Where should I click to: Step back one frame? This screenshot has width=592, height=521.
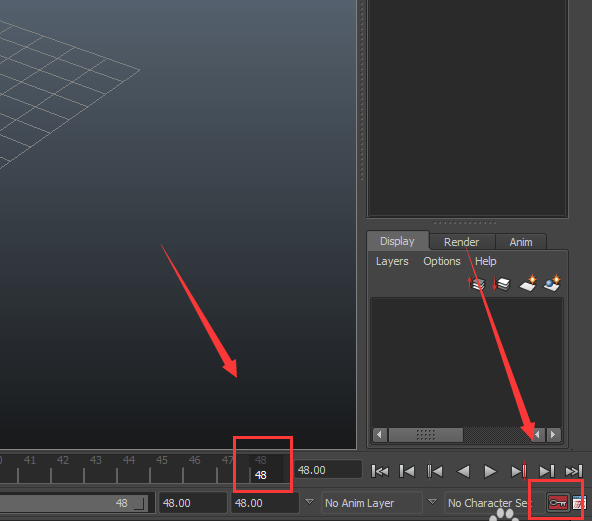[x=407, y=471]
